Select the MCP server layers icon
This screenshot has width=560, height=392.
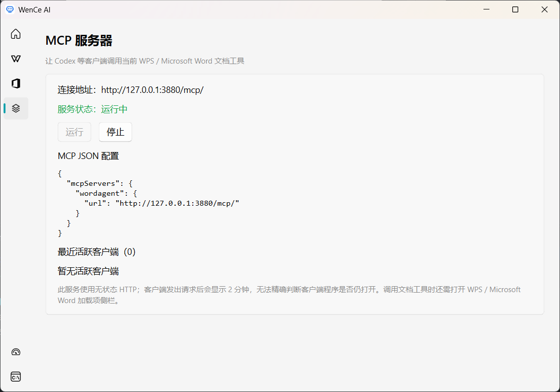(x=16, y=108)
